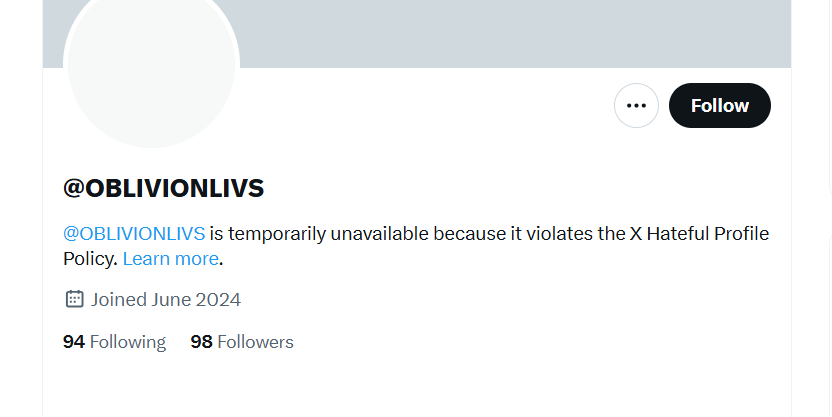Click the blue @OBLIVIONLIVS mention link
832x417 pixels.
coord(134,233)
